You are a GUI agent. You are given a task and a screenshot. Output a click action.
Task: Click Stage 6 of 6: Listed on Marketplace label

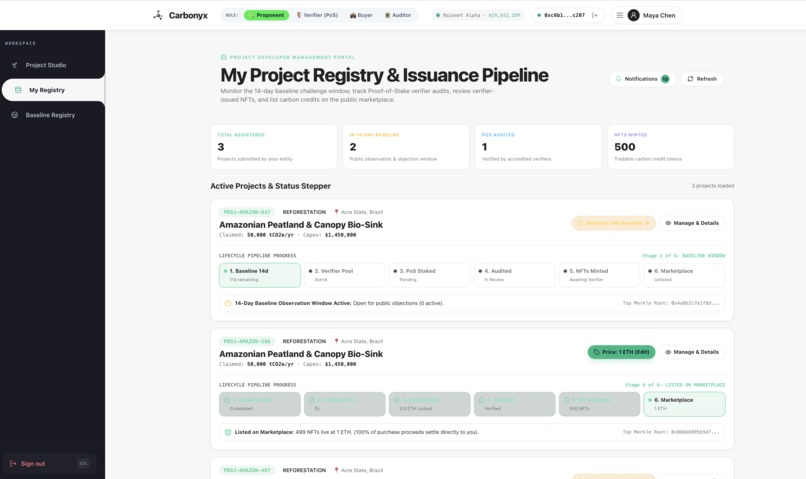pos(675,384)
